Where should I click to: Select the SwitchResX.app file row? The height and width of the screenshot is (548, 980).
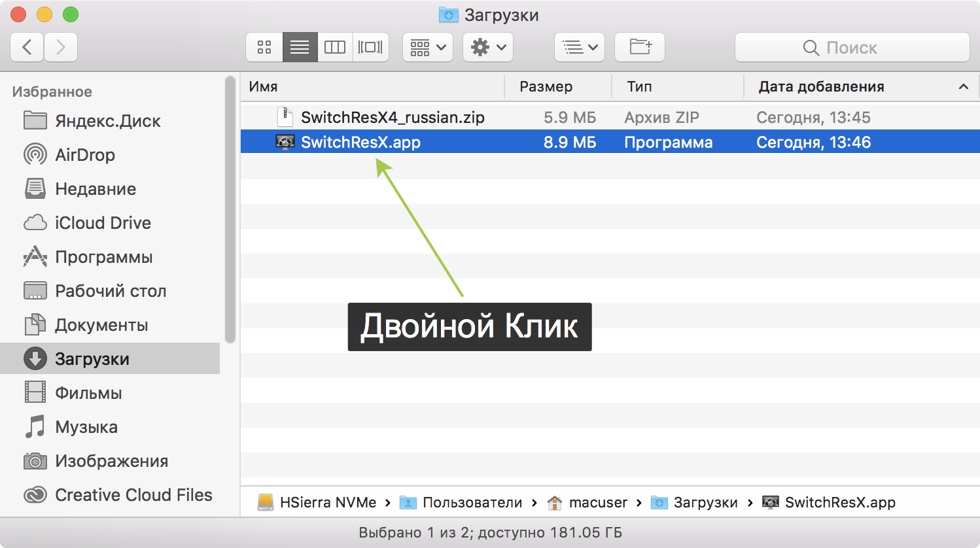pos(610,142)
